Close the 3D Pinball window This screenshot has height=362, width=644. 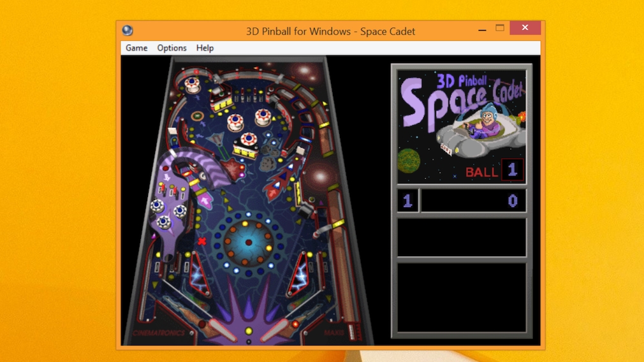click(525, 27)
